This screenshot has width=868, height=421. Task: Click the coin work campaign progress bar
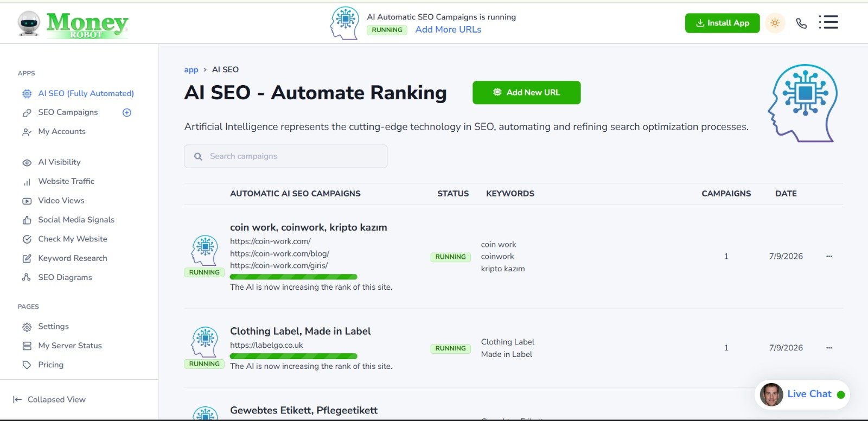(293, 277)
